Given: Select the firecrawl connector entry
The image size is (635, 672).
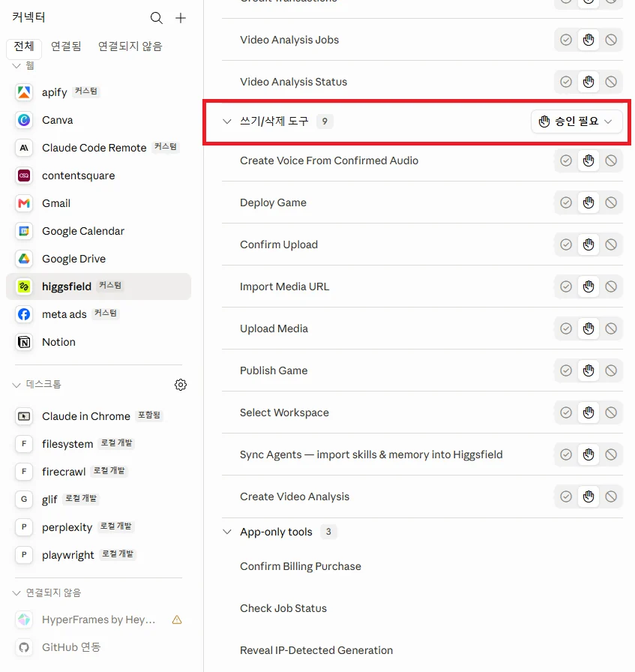Looking at the screenshot, I should coord(98,472).
